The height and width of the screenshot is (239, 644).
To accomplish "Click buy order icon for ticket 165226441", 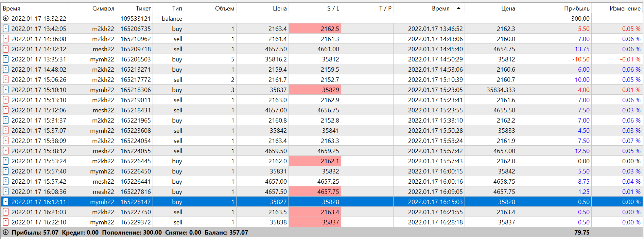I will point(6,181).
